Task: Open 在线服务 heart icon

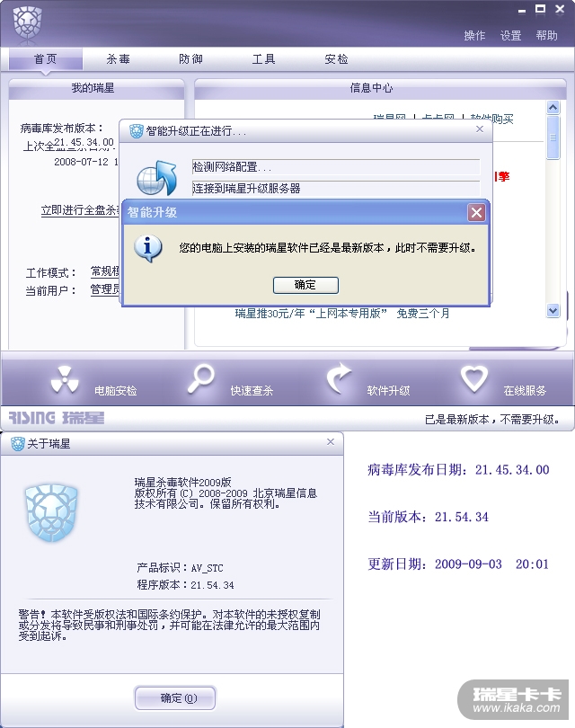Action: (473, 379)
